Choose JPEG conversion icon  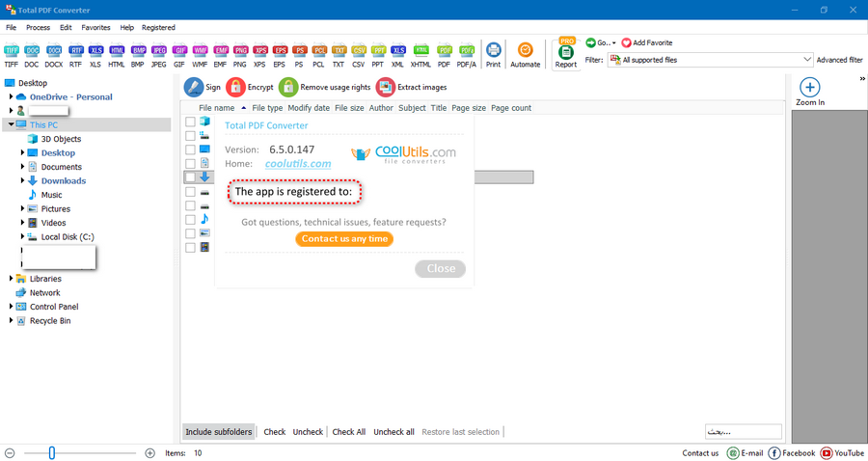click(159, 50)
